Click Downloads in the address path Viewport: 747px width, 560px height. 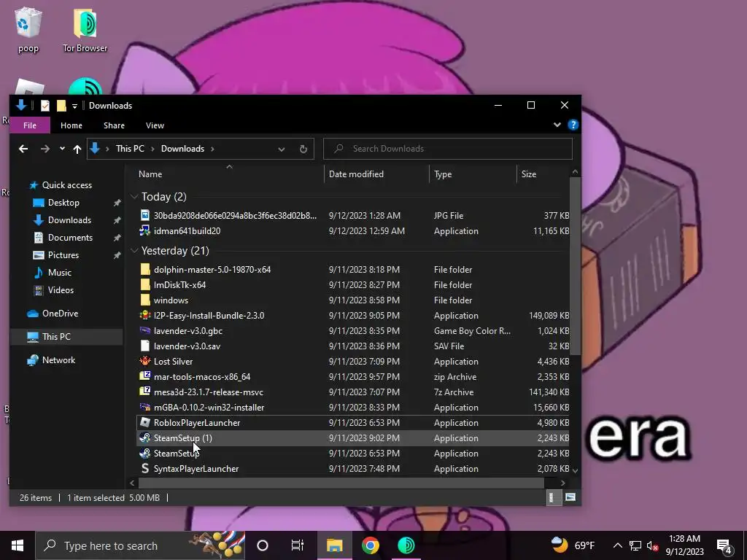click(182, 149)
